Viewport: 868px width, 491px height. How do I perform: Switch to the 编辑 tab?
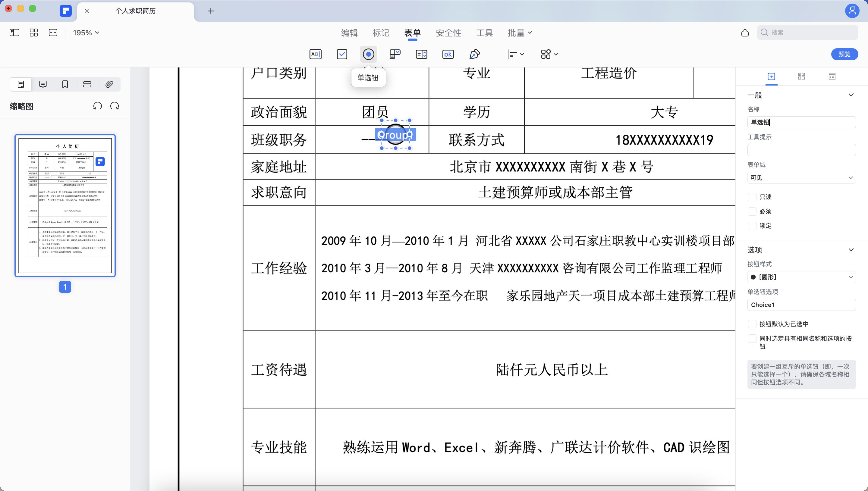coord(349,32)
